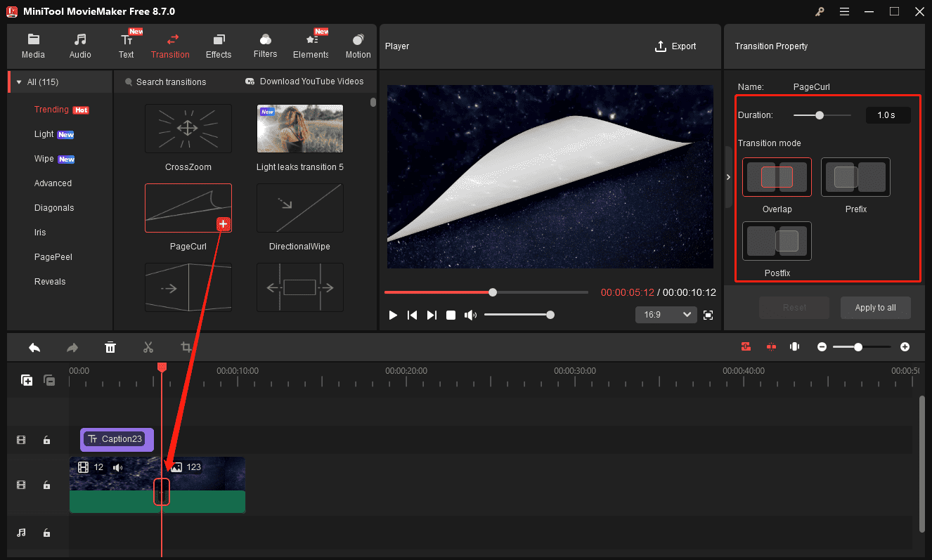Image resolution: width=932 pixels, height=560 pixels.
Task: Adjust the transition Duration slider
Action: tap(822, 115)
